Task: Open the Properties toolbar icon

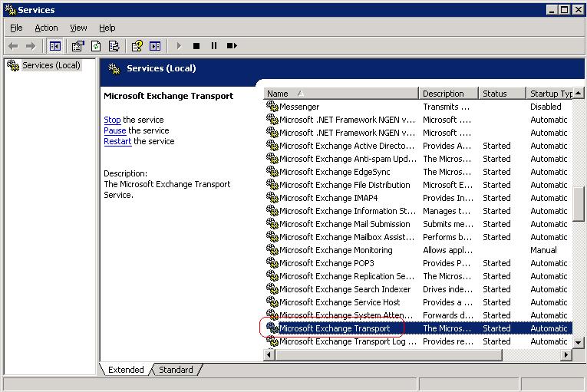Action: point(77,46)
